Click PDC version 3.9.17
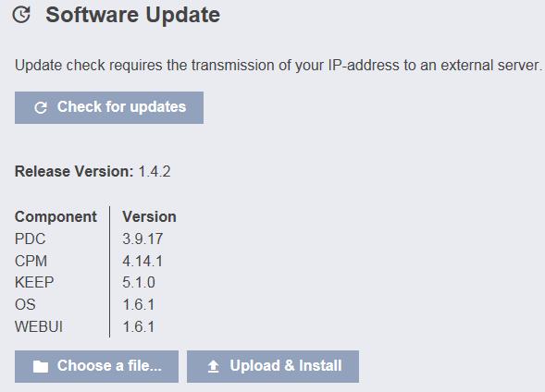The width and height of the screenshot is (545, 392). 142,239
